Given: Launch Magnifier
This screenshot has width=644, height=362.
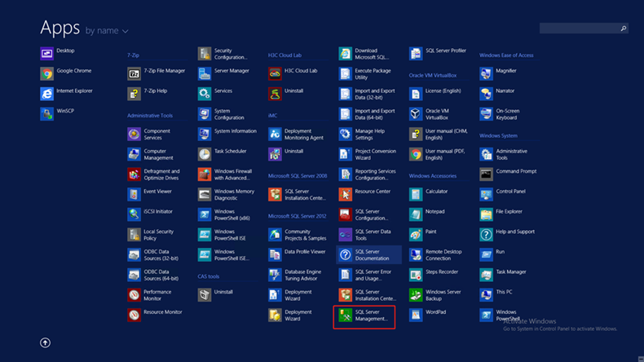Looking at the screenshot, I should [499, 73].
